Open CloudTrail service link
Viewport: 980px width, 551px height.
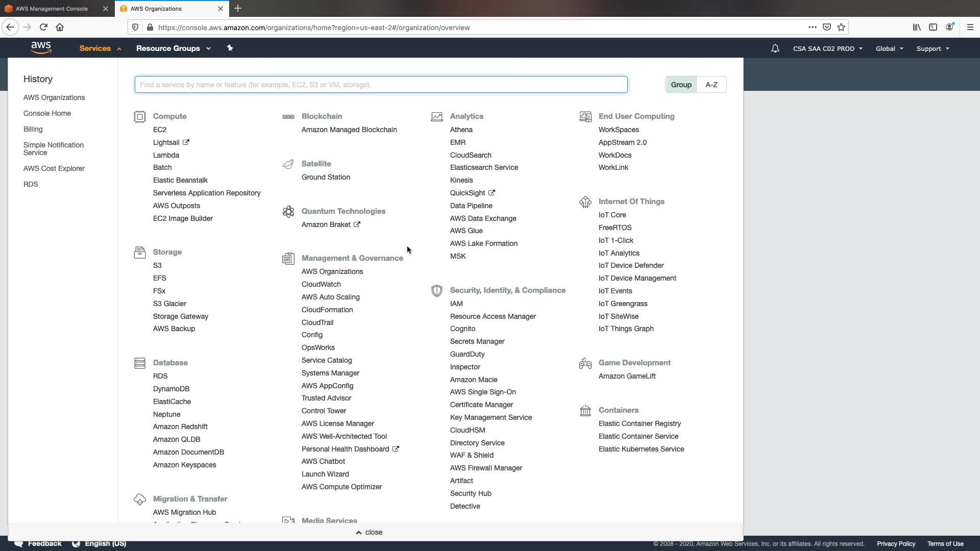(317, 322)
